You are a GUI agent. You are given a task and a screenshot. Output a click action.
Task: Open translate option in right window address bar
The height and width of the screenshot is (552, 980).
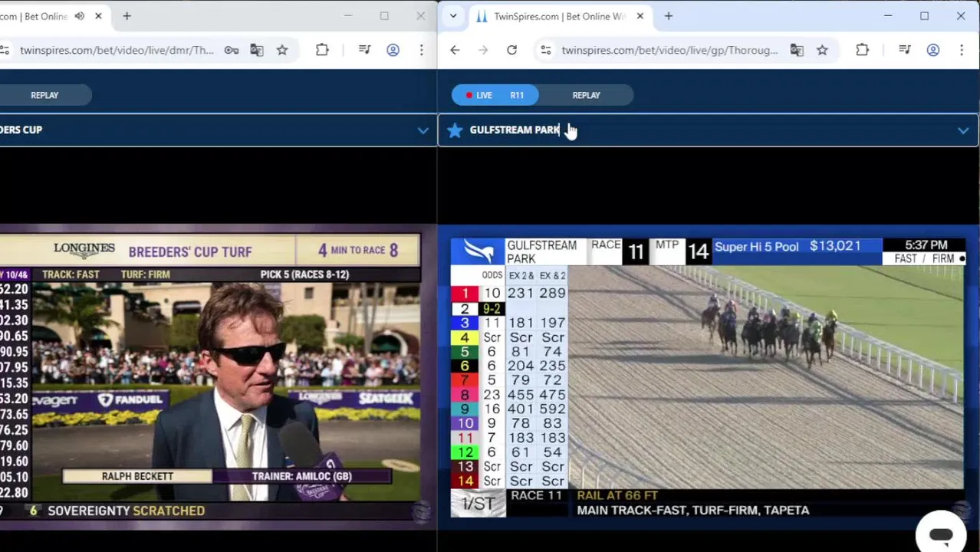click(797, 51)
